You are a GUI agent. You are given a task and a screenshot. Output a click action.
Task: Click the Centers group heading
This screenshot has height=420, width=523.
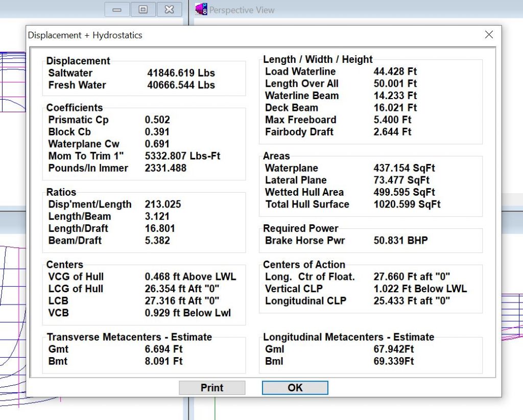tap(65, 265)
